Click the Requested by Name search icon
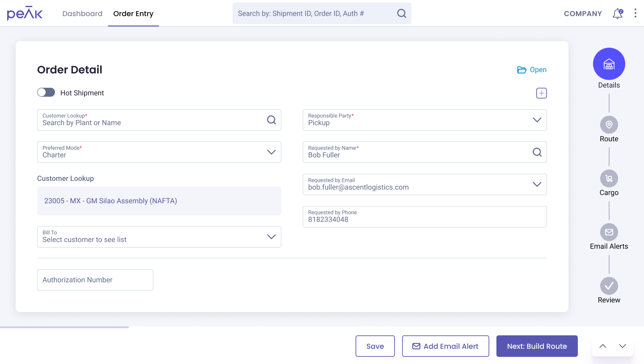 537,152
